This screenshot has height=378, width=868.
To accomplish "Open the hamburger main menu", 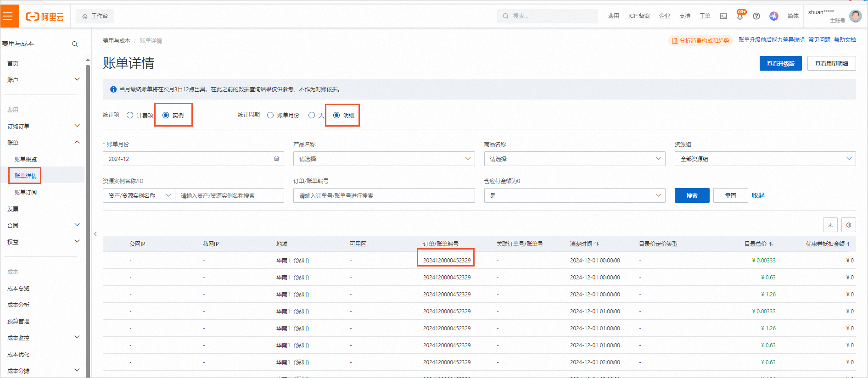I will (8, 16).
